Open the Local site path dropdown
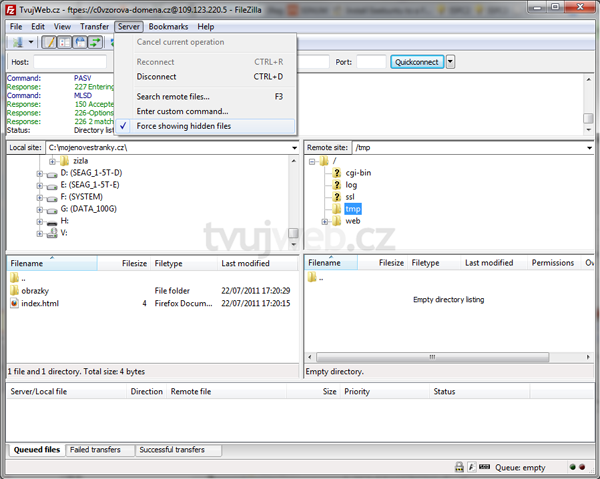Screen dimensions: 600x479 [294, 148]
